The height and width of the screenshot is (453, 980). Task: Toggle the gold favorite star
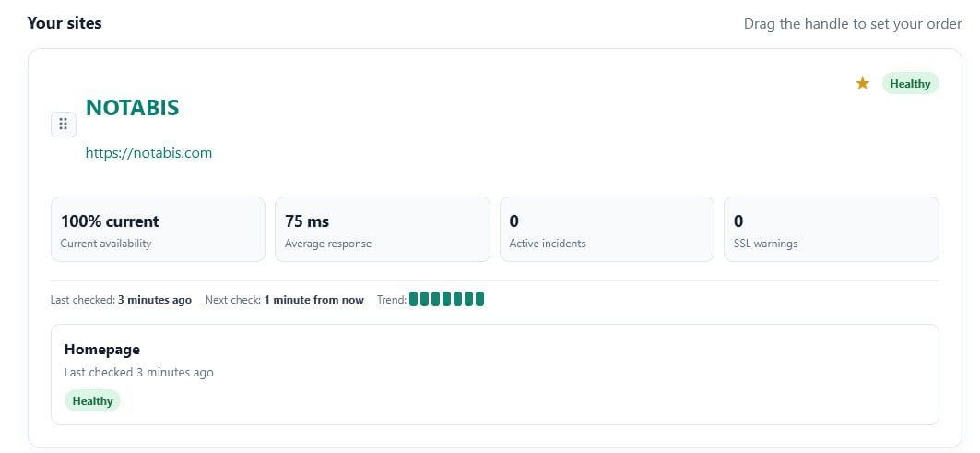coord(863,83)
